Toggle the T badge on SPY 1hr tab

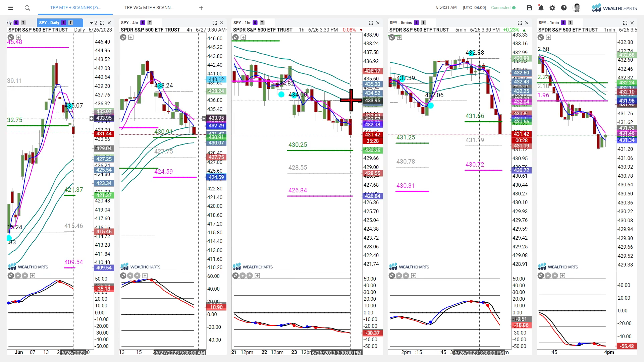pyautogui.click(x=262, y=23)
